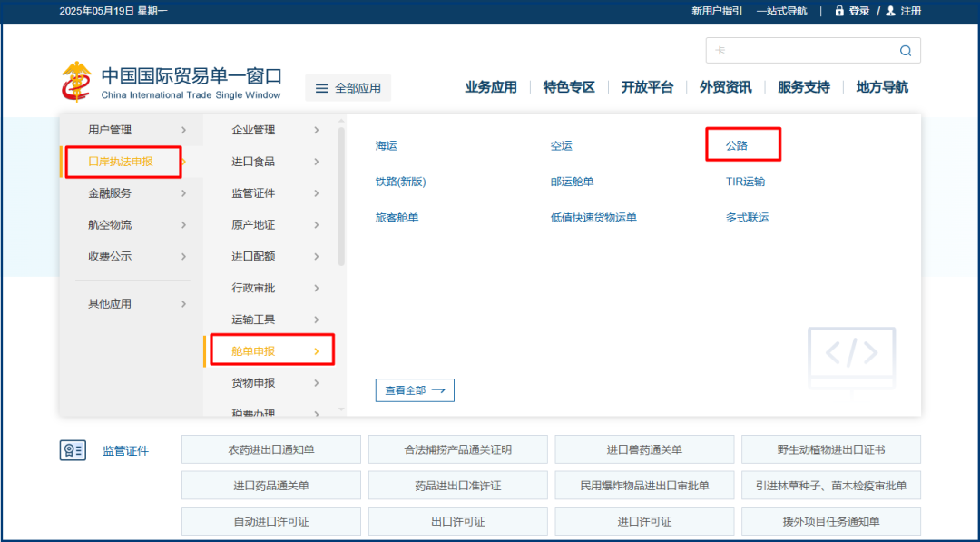Click the 监管证件 section label
This screenshot has height=542, width=980.
(x=125, y=450)
